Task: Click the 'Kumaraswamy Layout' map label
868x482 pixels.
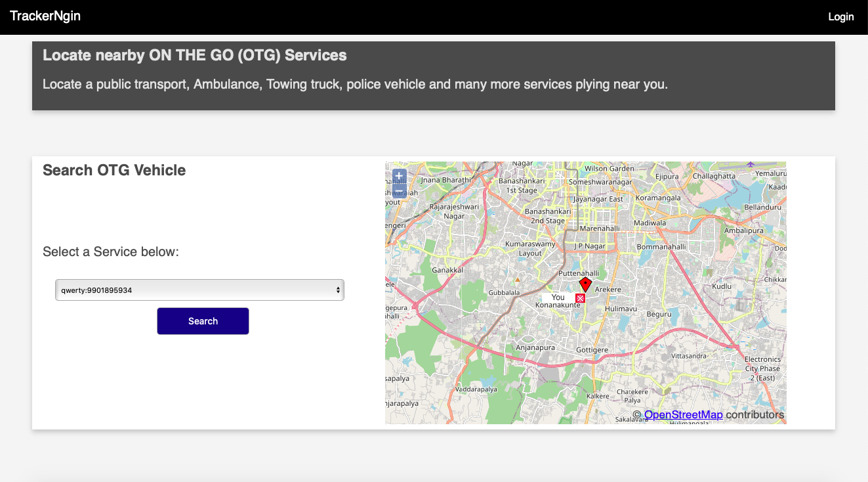Action: [x=530, y=248]
